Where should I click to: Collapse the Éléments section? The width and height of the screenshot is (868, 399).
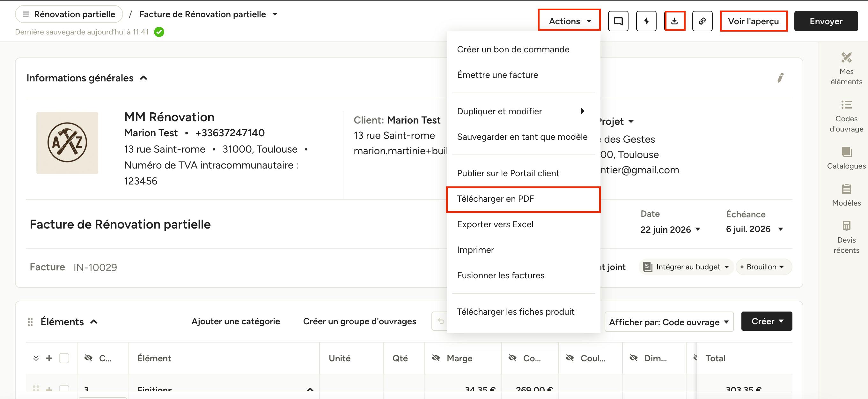(x=94, y=322)
